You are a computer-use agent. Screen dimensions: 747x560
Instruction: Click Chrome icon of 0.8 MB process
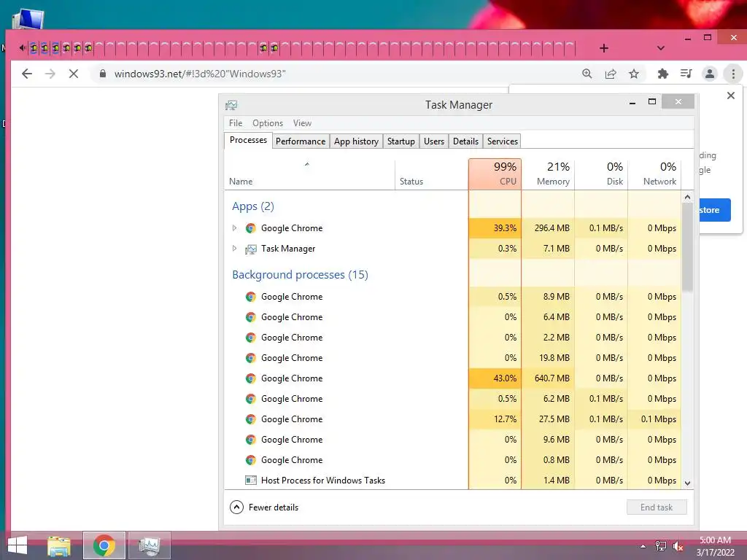[x=251, y=460]
